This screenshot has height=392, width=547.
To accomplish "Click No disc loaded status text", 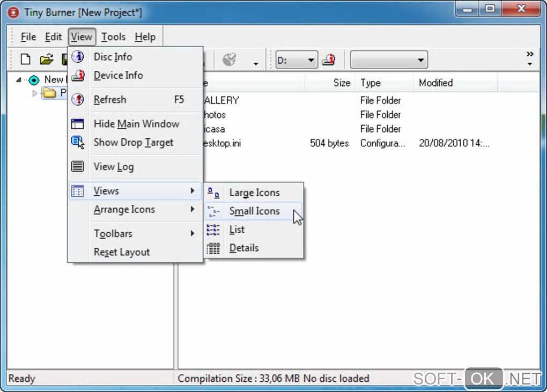I will pos(336,379).
